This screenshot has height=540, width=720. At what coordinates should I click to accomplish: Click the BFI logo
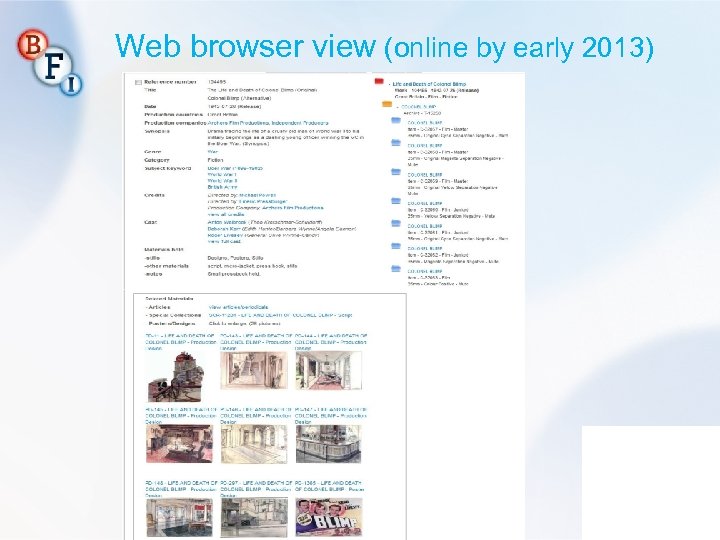pyautogui.click(x=50, y=62)
